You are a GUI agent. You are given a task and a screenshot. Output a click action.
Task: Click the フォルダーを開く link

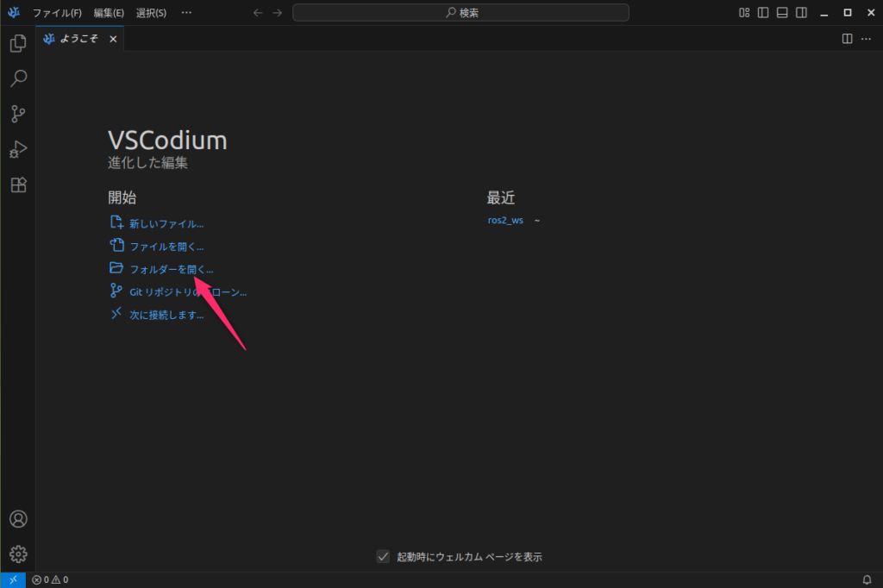(x=171, y=269)
